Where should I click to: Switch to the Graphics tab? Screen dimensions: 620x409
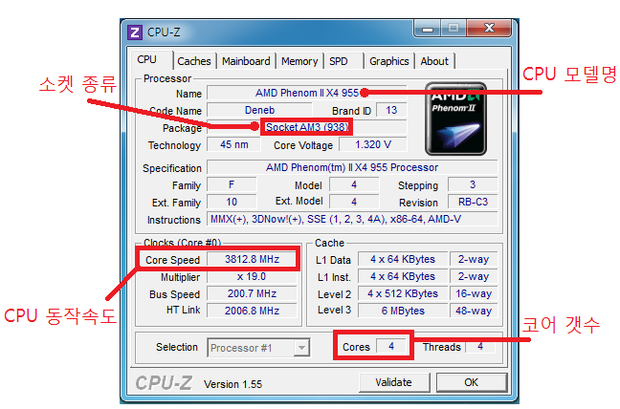pyautogui.click(x=389, y=61)
